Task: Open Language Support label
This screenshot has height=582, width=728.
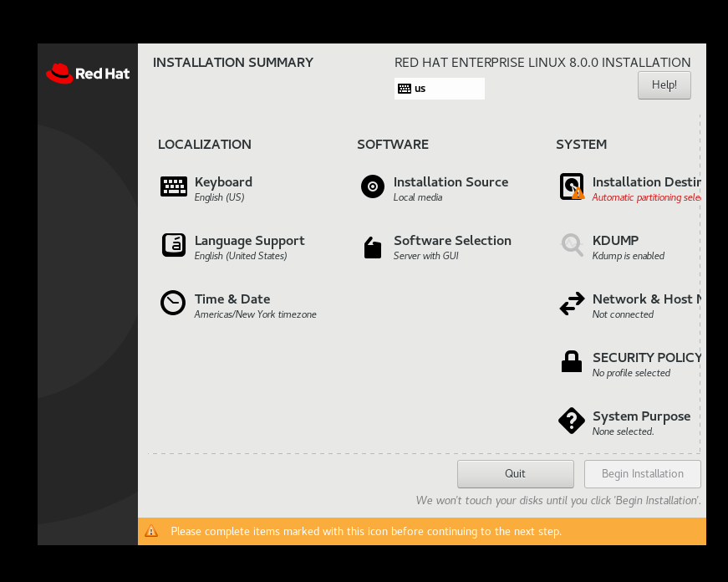Action: [x=249, y=241]
